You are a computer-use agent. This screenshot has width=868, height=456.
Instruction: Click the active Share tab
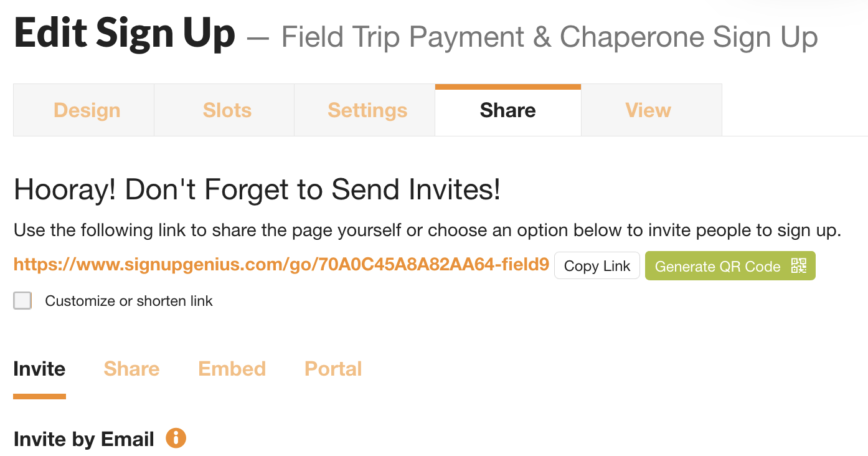click(507, 110)
